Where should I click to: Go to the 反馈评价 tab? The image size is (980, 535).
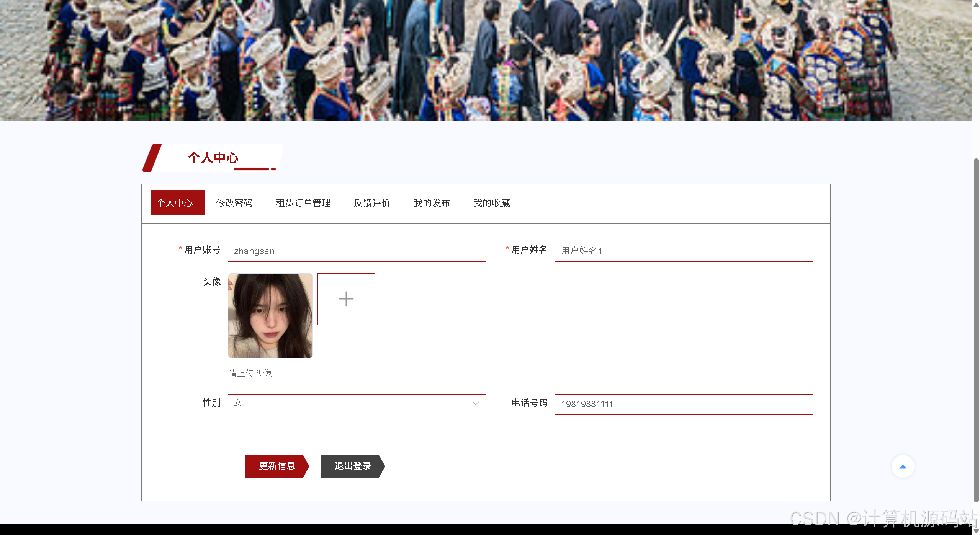coord(372,203)
